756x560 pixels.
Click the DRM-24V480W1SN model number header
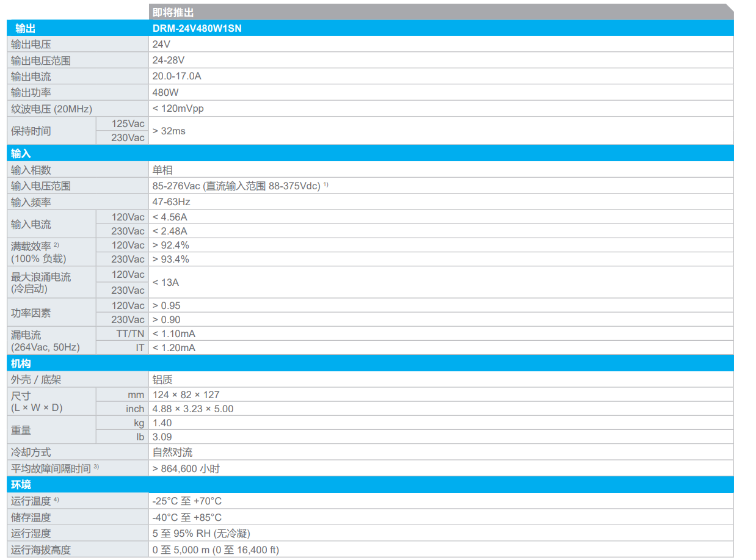tap(197, 28)
